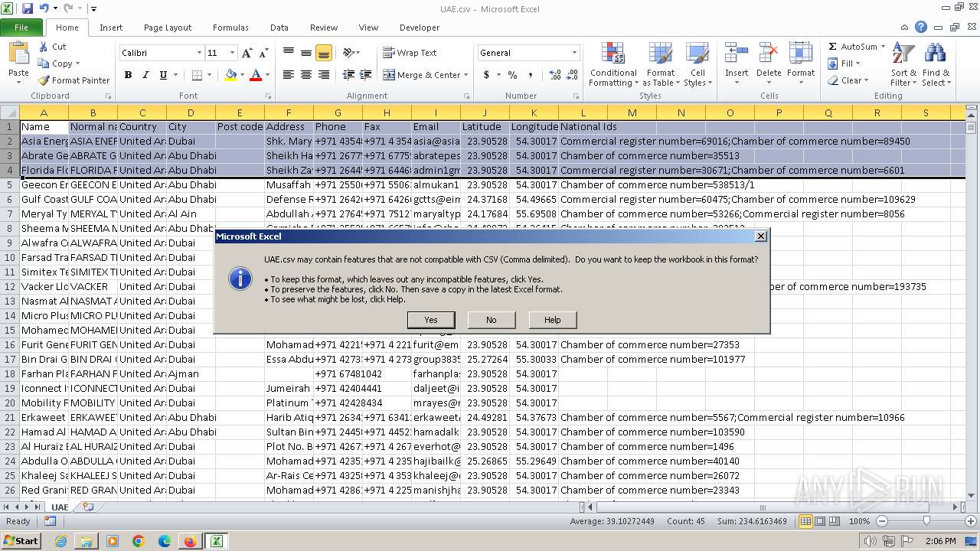
Task: Click the Orientation icon
Action: pyautogui.click(x=348, y=53)
